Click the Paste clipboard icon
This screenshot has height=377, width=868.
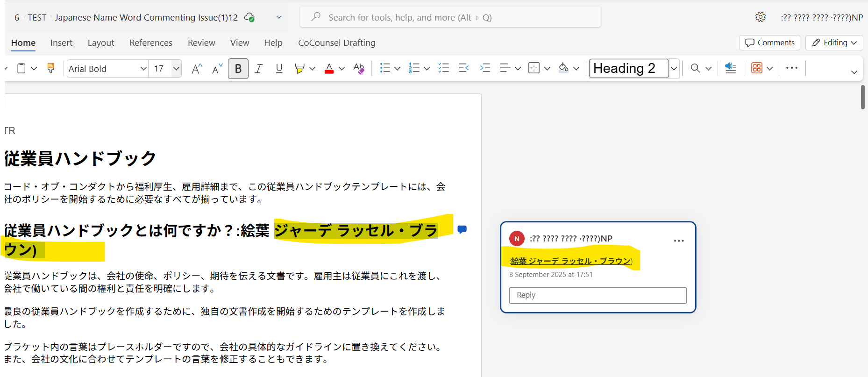[21, 69]
